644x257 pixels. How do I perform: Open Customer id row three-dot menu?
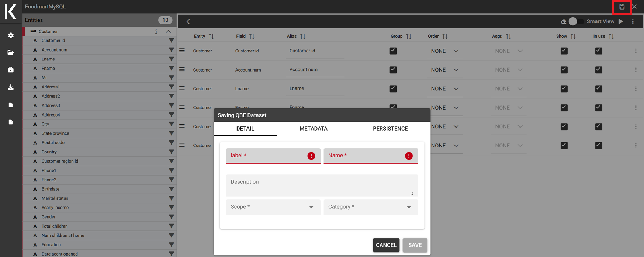point(636,51)
